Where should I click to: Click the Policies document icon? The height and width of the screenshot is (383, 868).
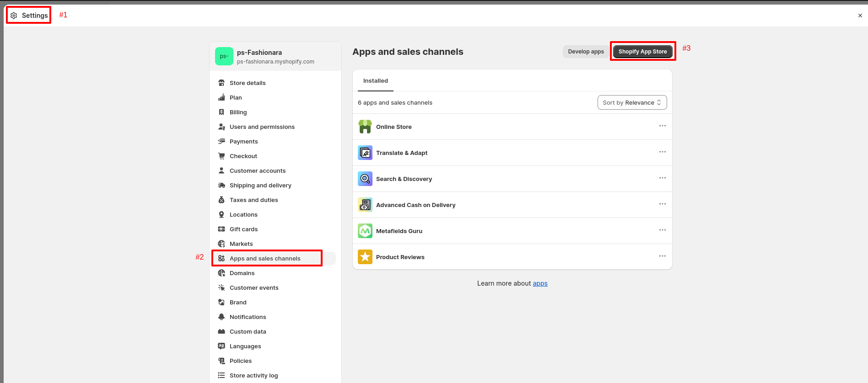[x=221, y=361]
